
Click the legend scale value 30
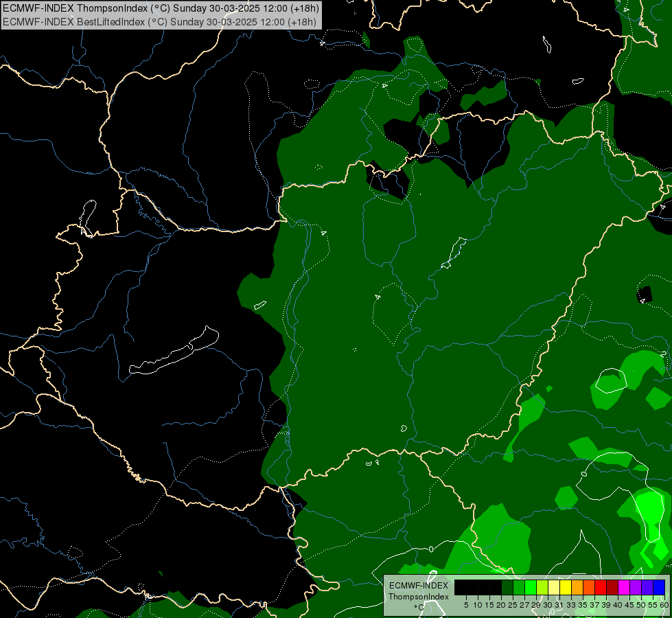pyautogui.click(x=548, y=605)
